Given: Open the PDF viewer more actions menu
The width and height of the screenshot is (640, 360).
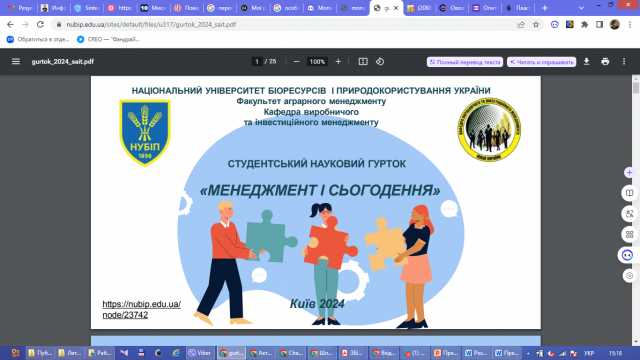Looking at the screenshot, I should (x=624, y=62).
